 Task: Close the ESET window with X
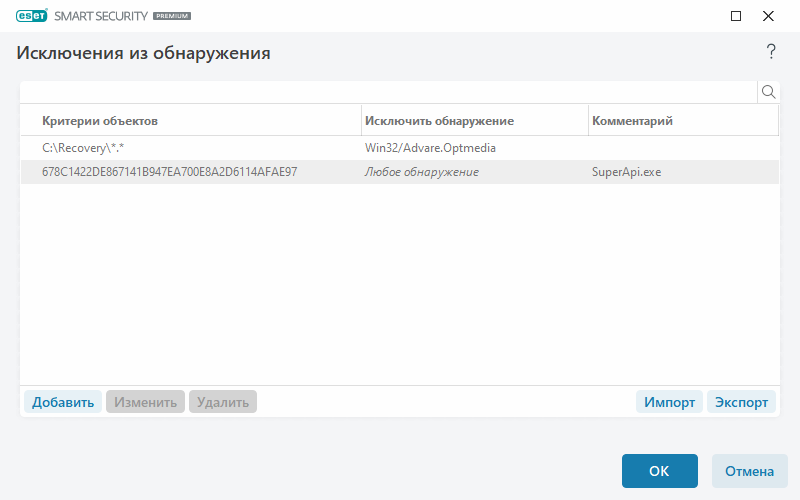pyautogui.click(x=768, y=16)
